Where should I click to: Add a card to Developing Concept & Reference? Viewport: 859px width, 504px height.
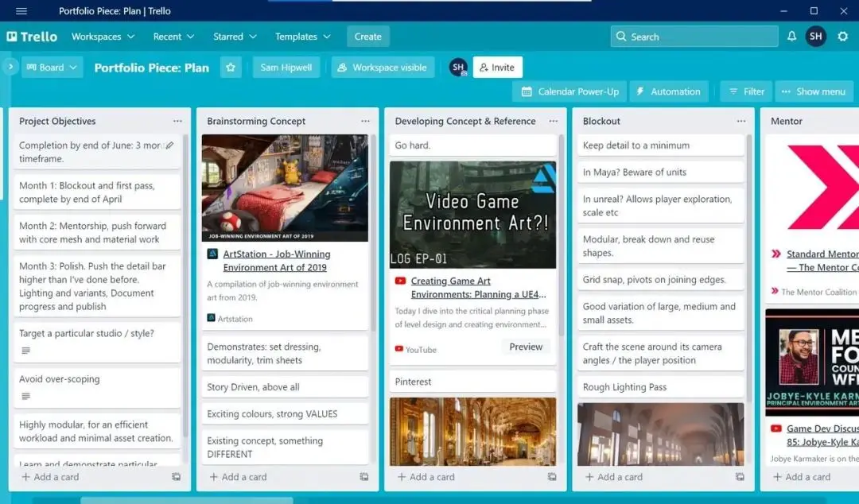pyautogui.click(x=426, y=477)
